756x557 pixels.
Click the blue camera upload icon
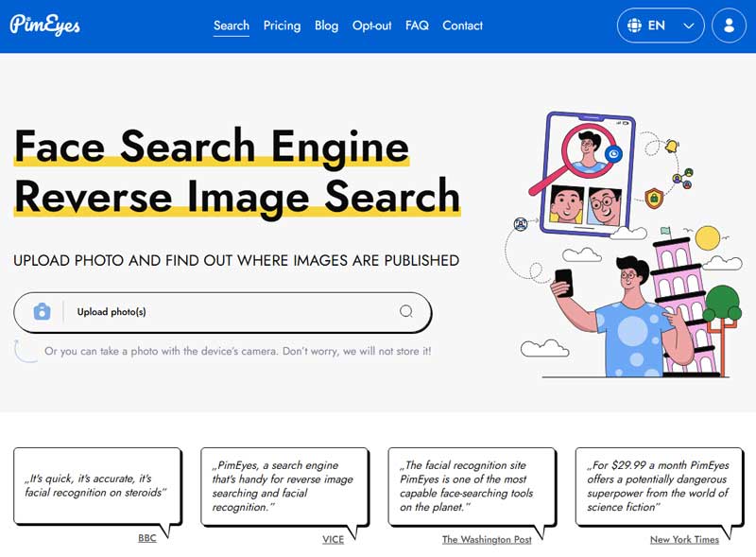[42, 311]
